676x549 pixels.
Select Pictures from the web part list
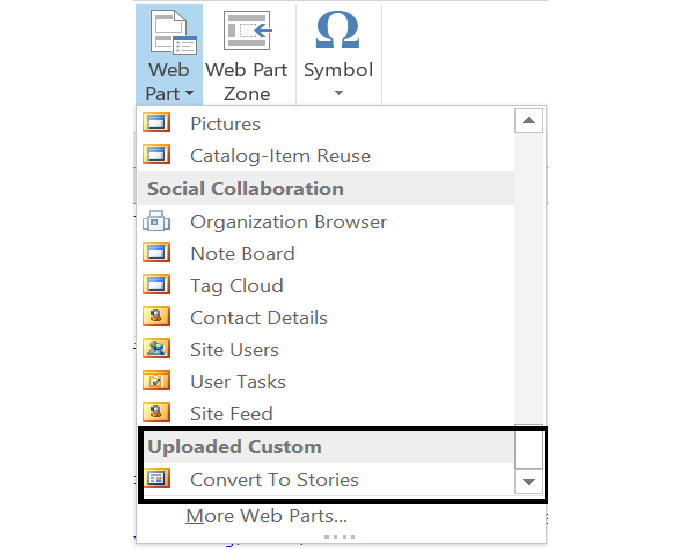tap(325, 123)
